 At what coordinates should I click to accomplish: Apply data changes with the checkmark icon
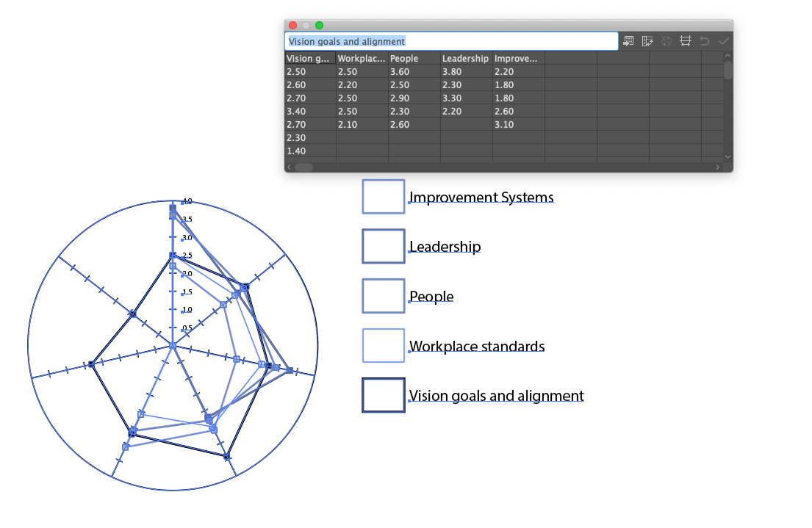(x=722, y=41)
